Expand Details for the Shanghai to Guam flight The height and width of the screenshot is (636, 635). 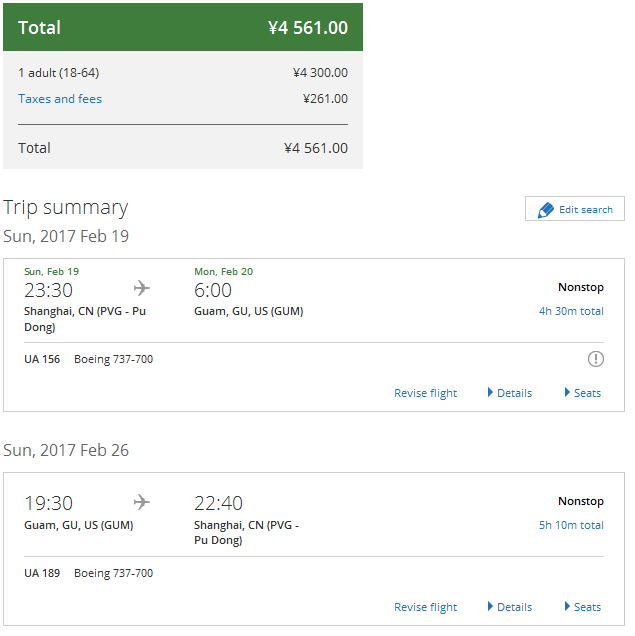click(x=510, y=393)
